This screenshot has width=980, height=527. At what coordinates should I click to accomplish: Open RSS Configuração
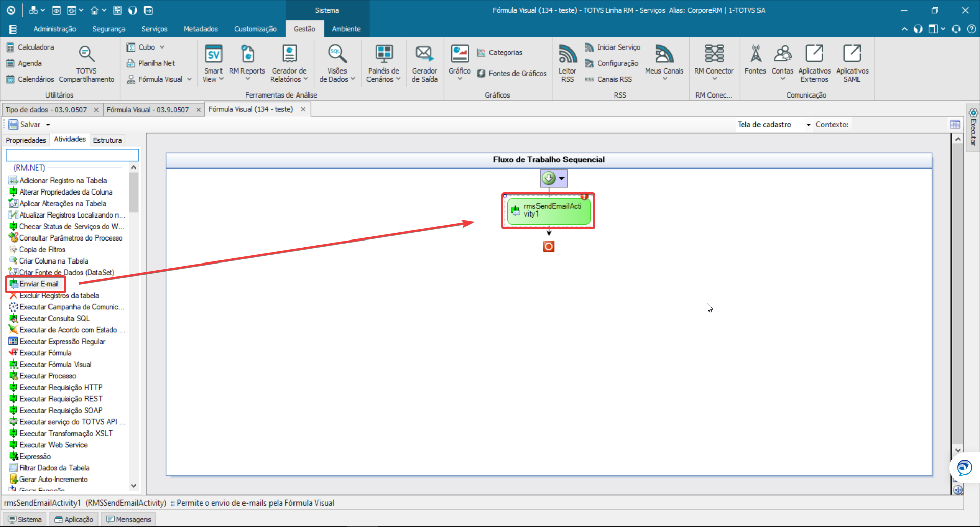tap(611, 63)
